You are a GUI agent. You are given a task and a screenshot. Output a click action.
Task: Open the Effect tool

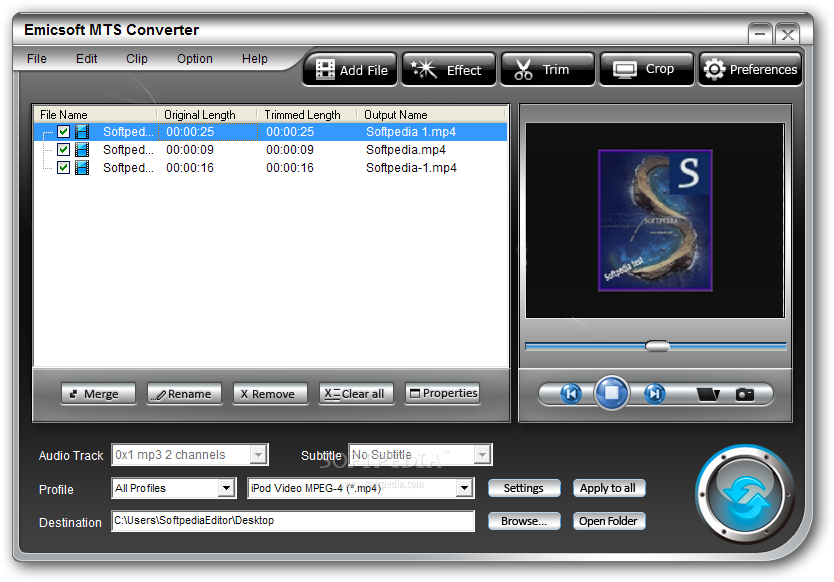point(448,69)
